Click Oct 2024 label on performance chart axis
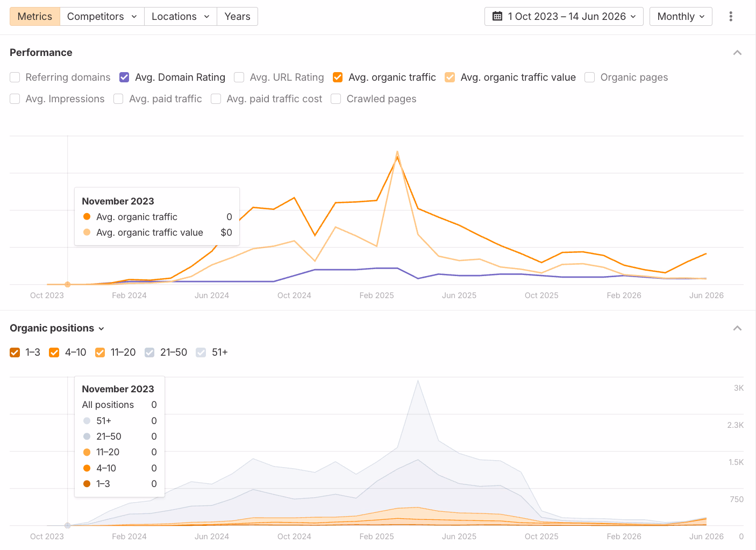756x550 pixels. pos(294,295)
